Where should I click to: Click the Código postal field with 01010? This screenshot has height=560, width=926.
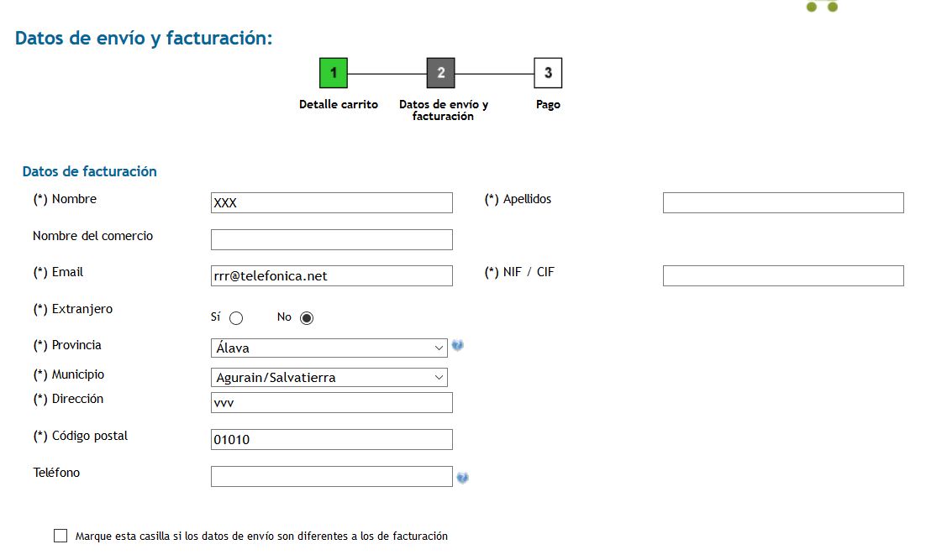click(331, 439)
